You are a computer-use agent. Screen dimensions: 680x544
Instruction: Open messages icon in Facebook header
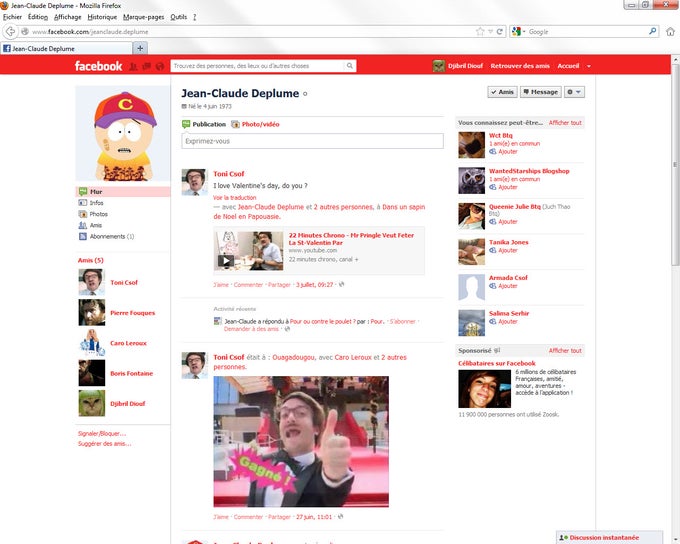[147, 66]
